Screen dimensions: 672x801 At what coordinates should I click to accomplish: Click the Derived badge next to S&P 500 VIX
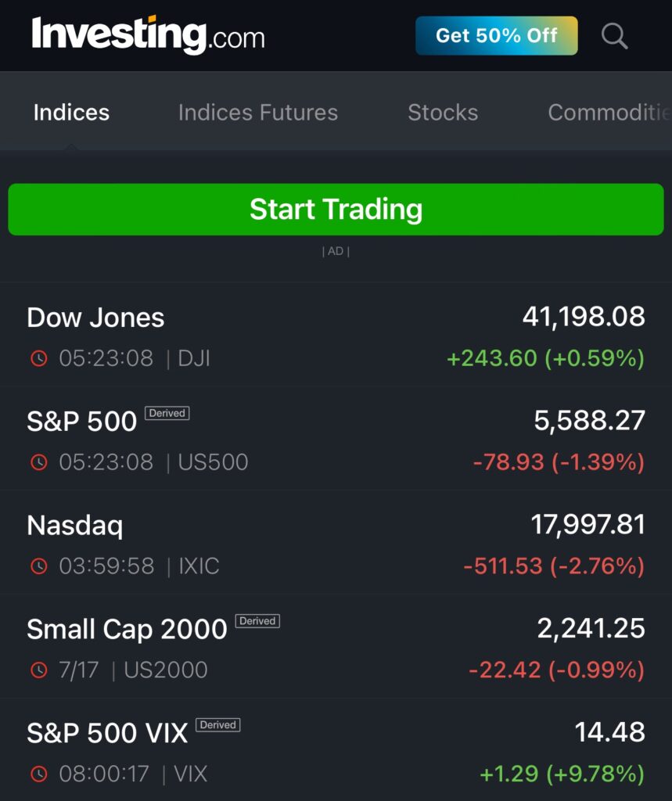click(x=217, y=725)
